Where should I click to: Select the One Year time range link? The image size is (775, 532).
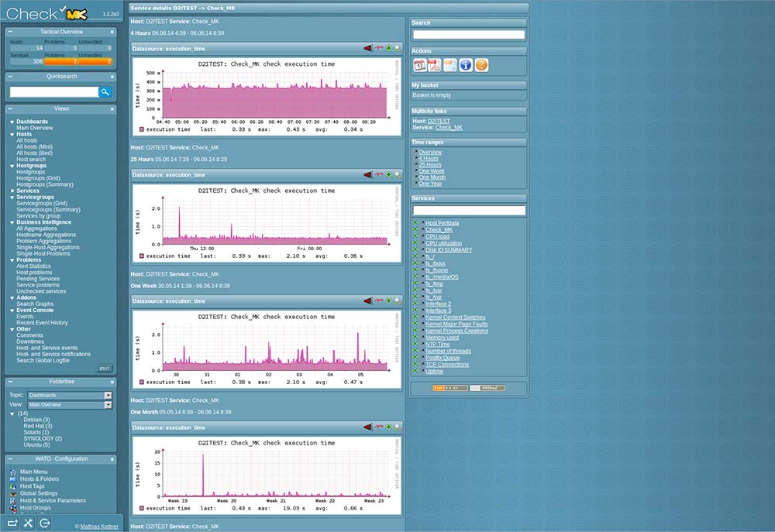pyautogui.click(x=430, y=184)
